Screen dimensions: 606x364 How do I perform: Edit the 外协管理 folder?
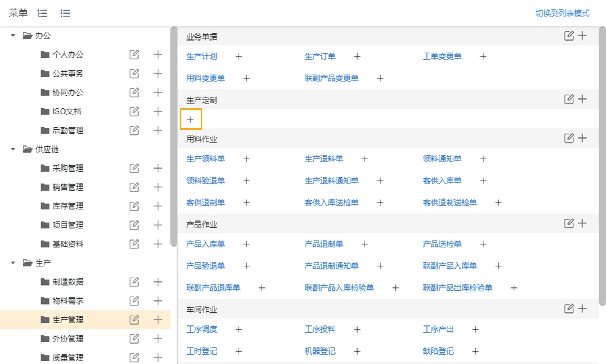[134, 339]
